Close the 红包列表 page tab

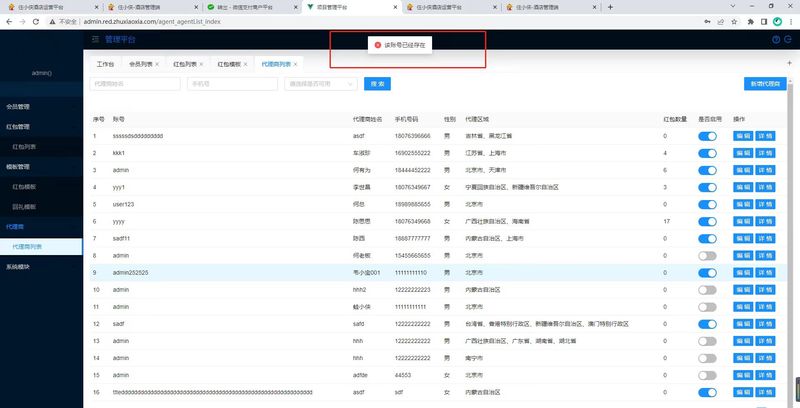(x=201, y=64)
